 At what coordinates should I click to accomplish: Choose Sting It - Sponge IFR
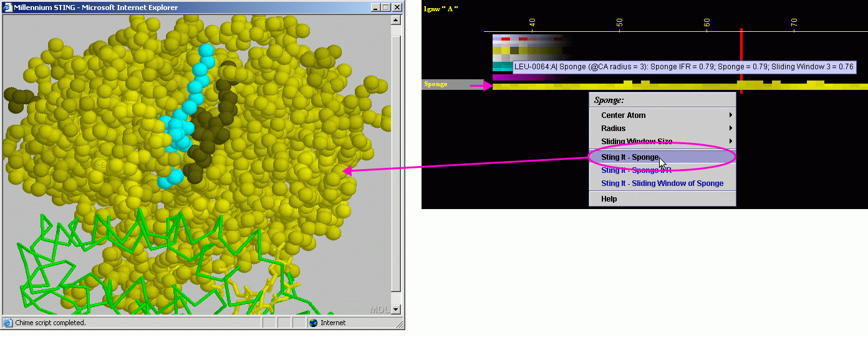pos(662,170)
